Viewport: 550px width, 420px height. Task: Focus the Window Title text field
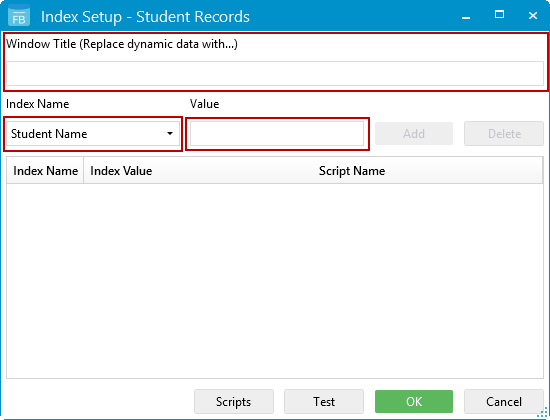pos(275,74)
